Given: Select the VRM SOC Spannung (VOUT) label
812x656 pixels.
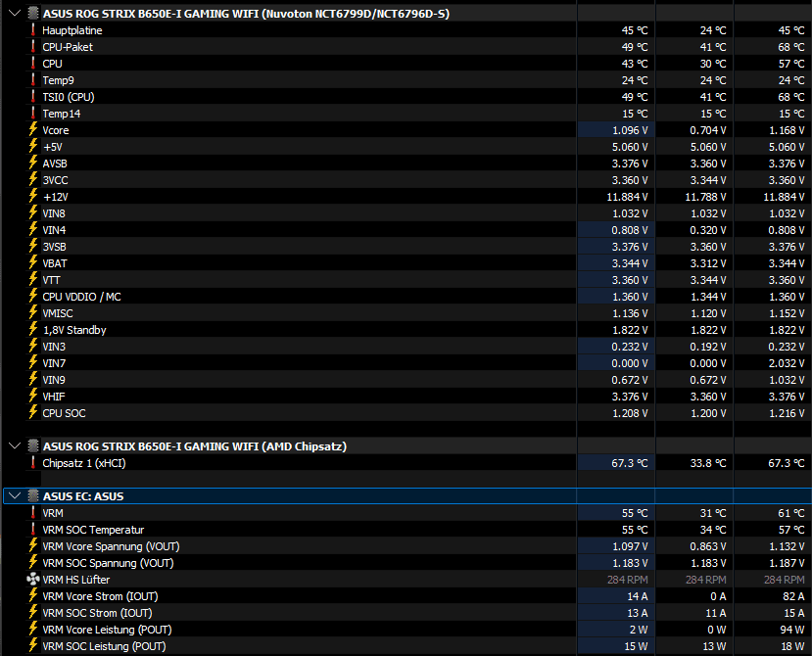Looking at the screenshot, I should click(x=108, y=563).
